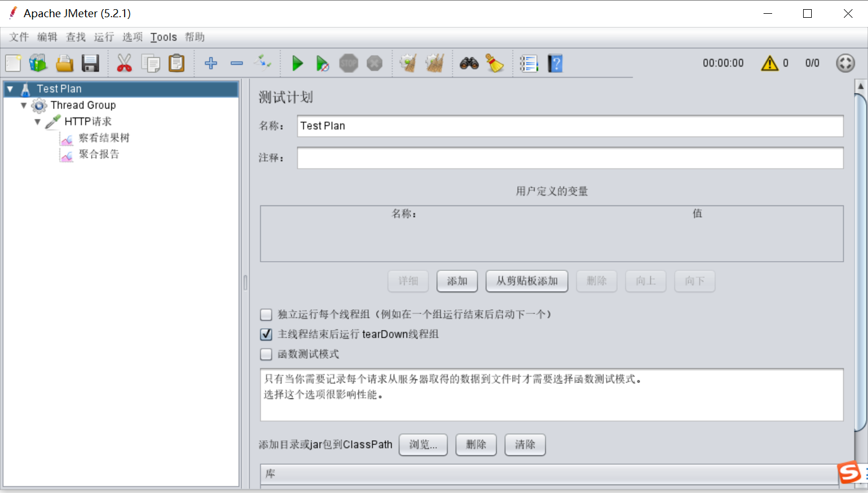Click the 向上 button
Image resolution: width=868 pixels, height=493 pixels.
646,281
